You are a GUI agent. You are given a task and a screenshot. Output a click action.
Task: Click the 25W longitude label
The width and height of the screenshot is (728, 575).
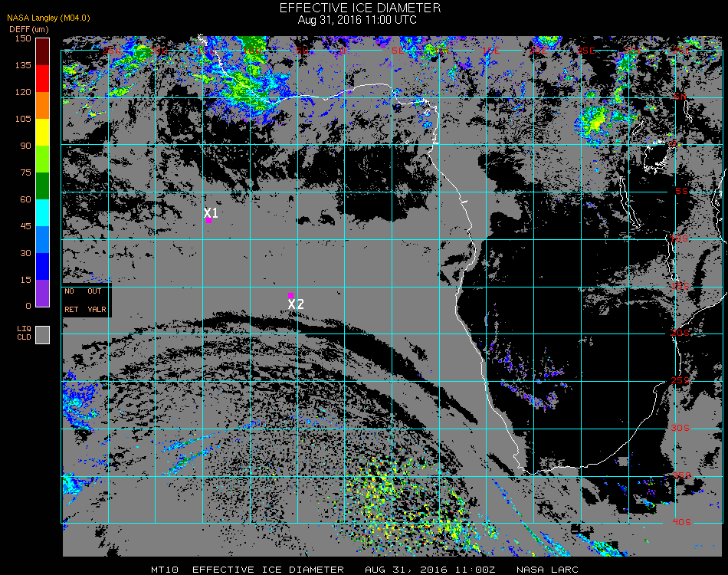(112, 51)
